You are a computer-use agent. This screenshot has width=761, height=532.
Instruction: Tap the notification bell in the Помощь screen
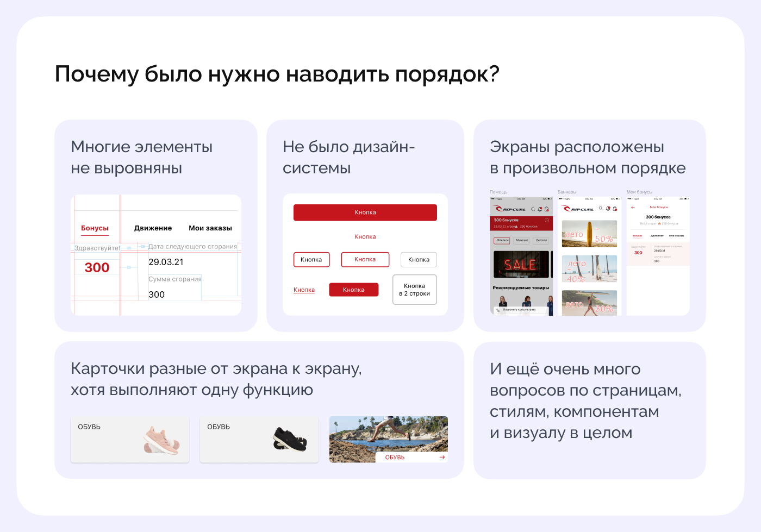pos(540,209)
